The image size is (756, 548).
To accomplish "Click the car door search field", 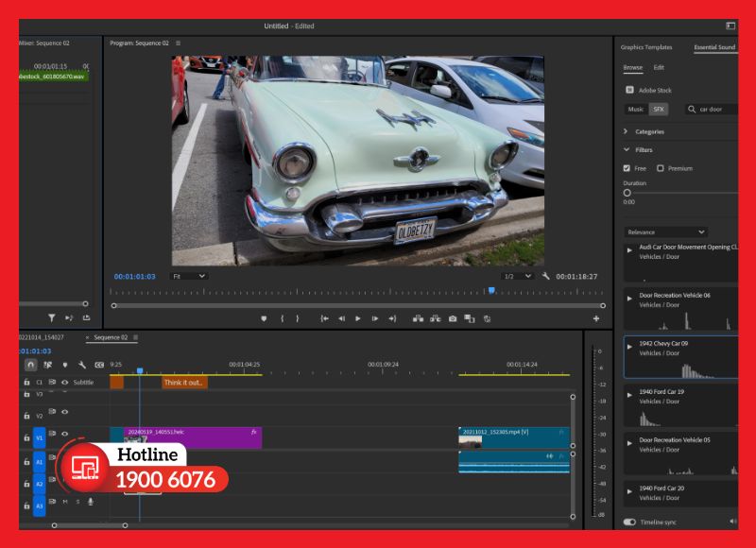I will point(713,110).
